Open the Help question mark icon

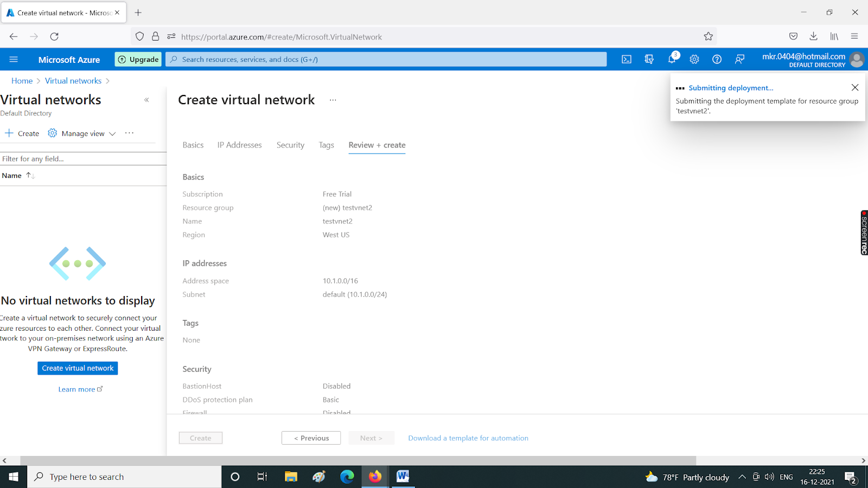pyautogui.click(x=717, y=60)
